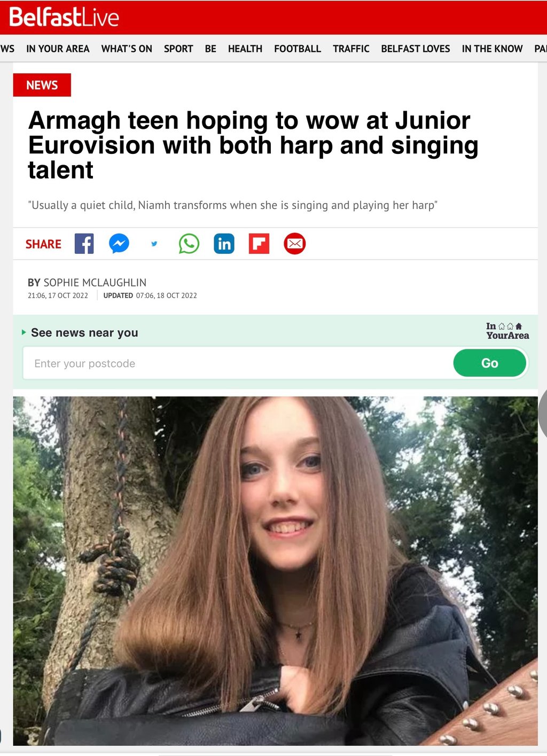Share via Facebook Messenger icon
This screenshot has width=547, height=756.
click(x=119, y=244)
